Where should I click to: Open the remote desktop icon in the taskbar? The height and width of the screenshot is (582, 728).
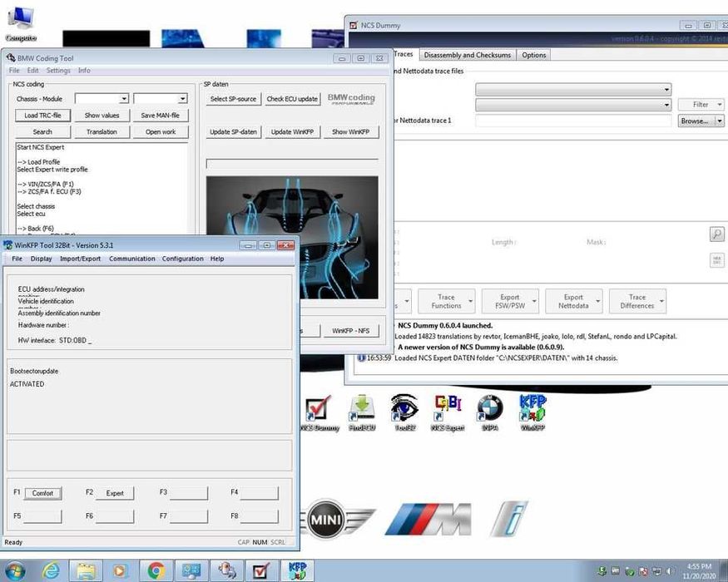pyautogui.click(x=191, y=571)
